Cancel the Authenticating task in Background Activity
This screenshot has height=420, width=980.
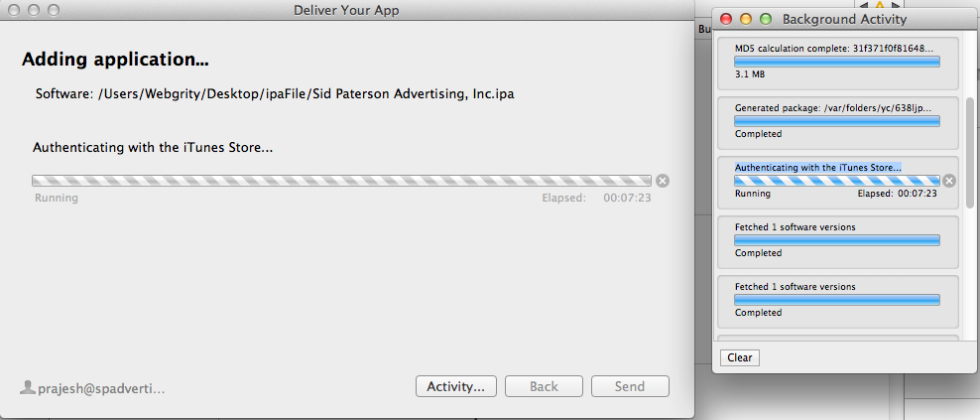(949, 181)
